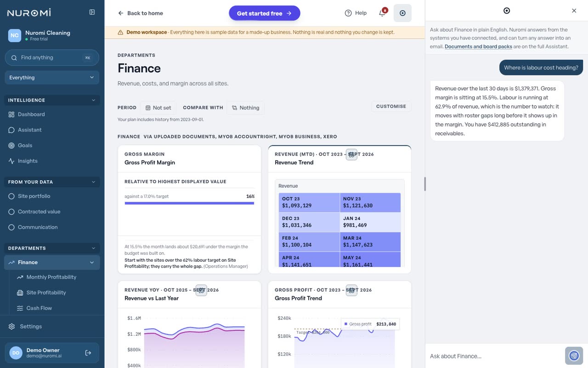The width and height of the screenshot is (588, 368).
Task: Select the JAN 24 revenue heatmap cell
Action: tap(370, 222)
